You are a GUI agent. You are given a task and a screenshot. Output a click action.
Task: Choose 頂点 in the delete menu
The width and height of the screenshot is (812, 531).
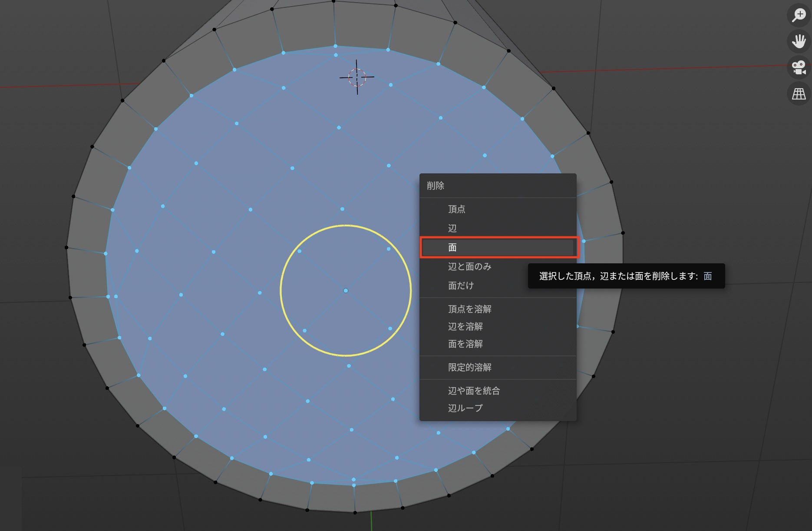[456, 209]
